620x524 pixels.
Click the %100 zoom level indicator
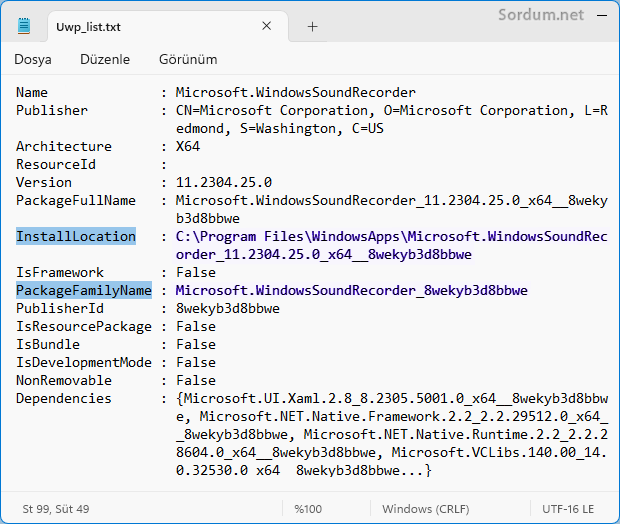(308, 509)
